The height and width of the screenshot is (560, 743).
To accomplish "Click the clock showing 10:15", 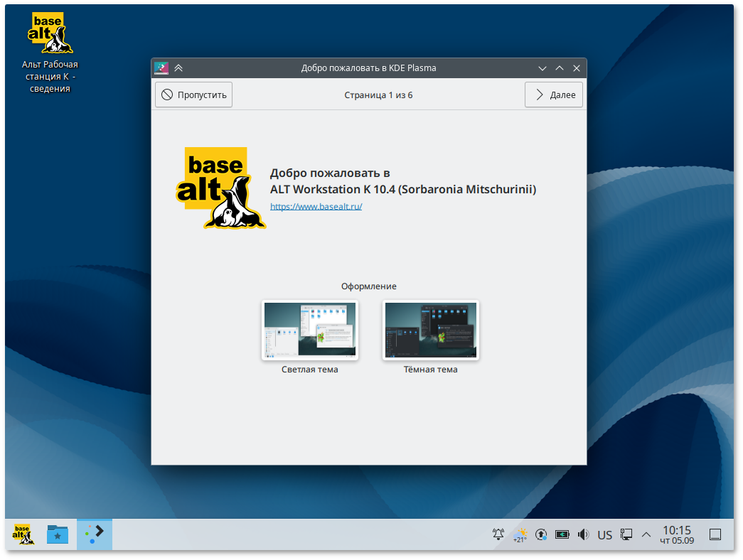I will (676, 534).
